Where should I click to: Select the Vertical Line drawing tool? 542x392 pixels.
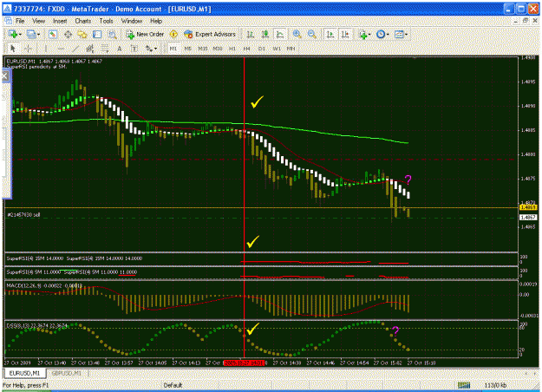click(x=46, y=49)
